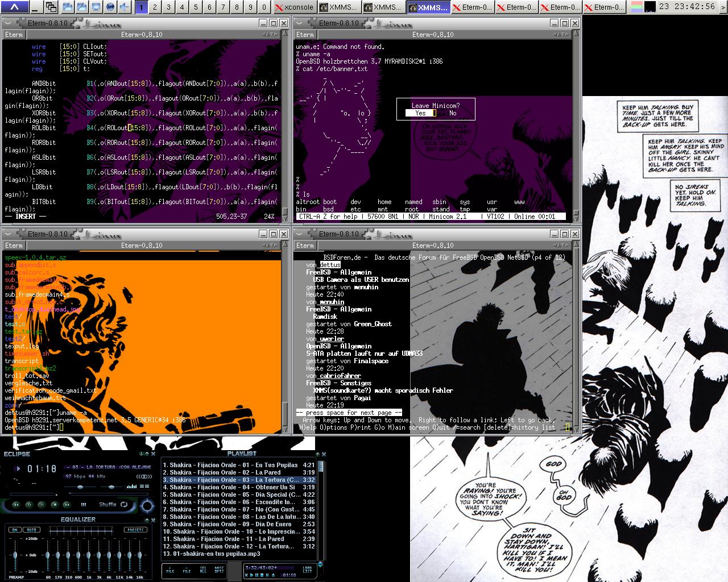The width and height of the screenshot is (728, 582).
Task: Click the PREAMP equalizer slider
Action: (x=15, y=555)
